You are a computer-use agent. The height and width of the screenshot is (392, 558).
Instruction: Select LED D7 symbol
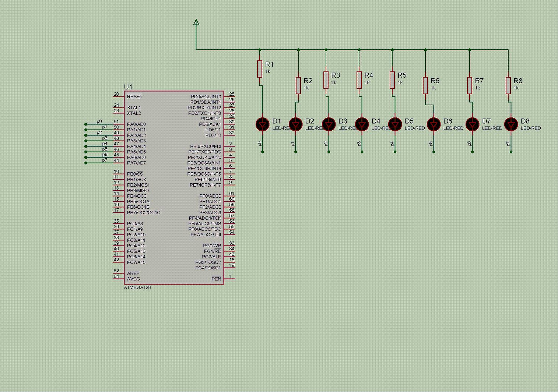tap(473, 124)
